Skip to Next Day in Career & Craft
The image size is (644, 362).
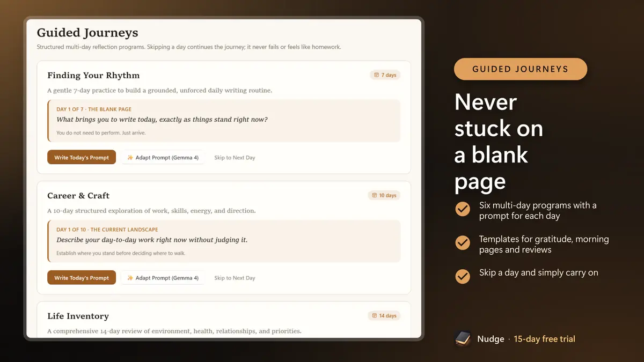coord(235,278)
